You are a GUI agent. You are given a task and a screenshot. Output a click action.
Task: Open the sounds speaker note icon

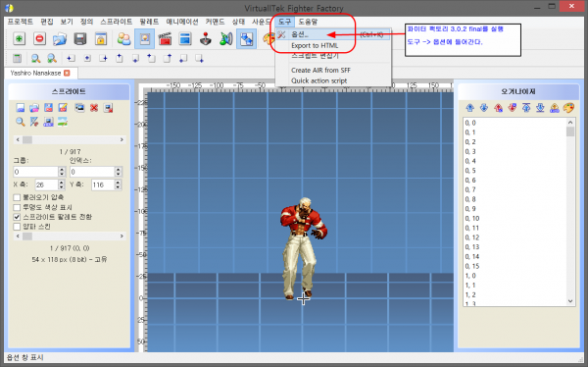[226, 38]
